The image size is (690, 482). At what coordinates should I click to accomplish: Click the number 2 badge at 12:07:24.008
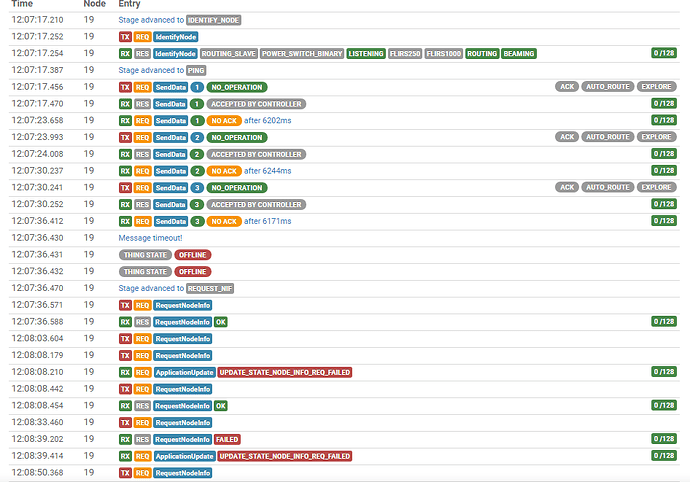point(197,155)
